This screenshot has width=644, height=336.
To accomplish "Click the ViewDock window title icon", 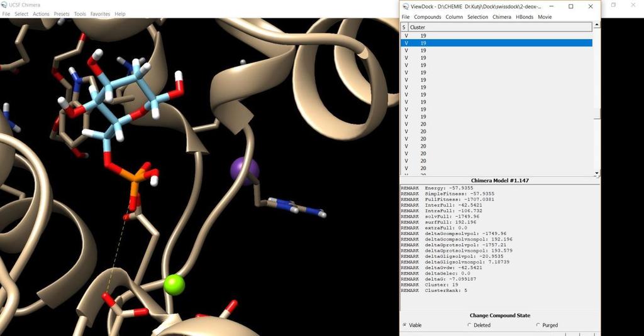I will pyautogui.click(x=406, y=6).
